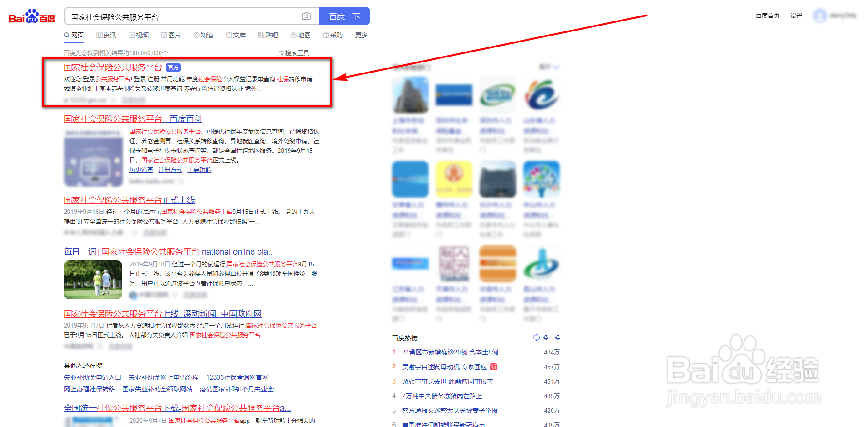Open 全国统一社保公共服务平台下载 result

177,408
